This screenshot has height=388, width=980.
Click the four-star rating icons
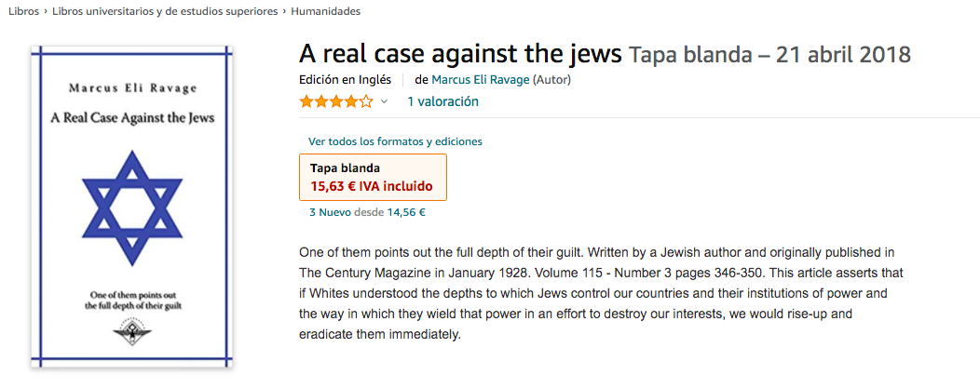335,101
